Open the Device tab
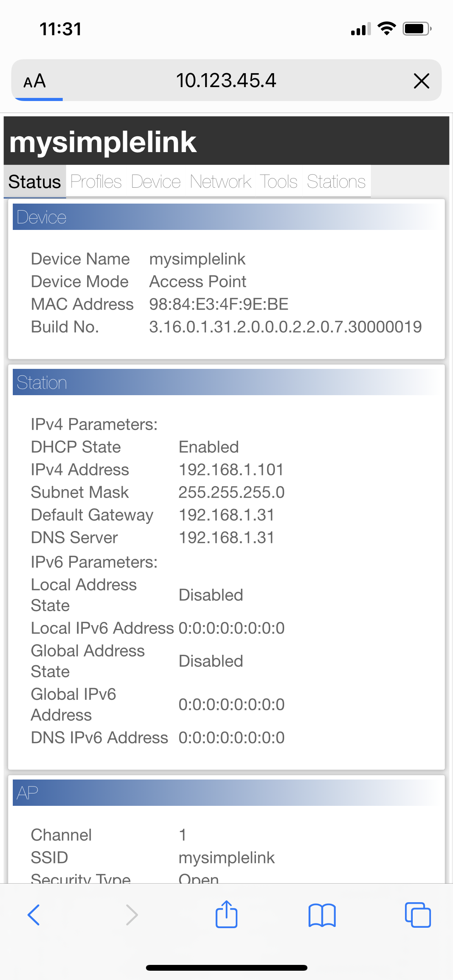453x980 pixels. point(156,182)
